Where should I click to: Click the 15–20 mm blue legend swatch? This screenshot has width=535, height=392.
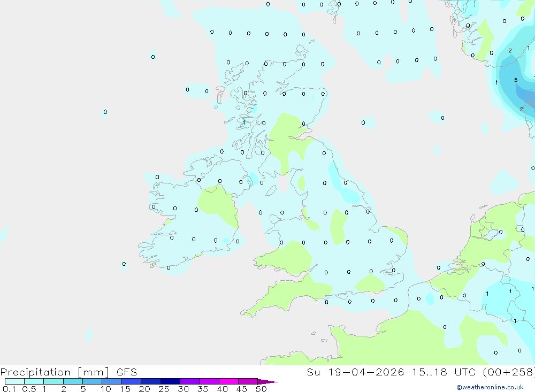pos(131,381)
